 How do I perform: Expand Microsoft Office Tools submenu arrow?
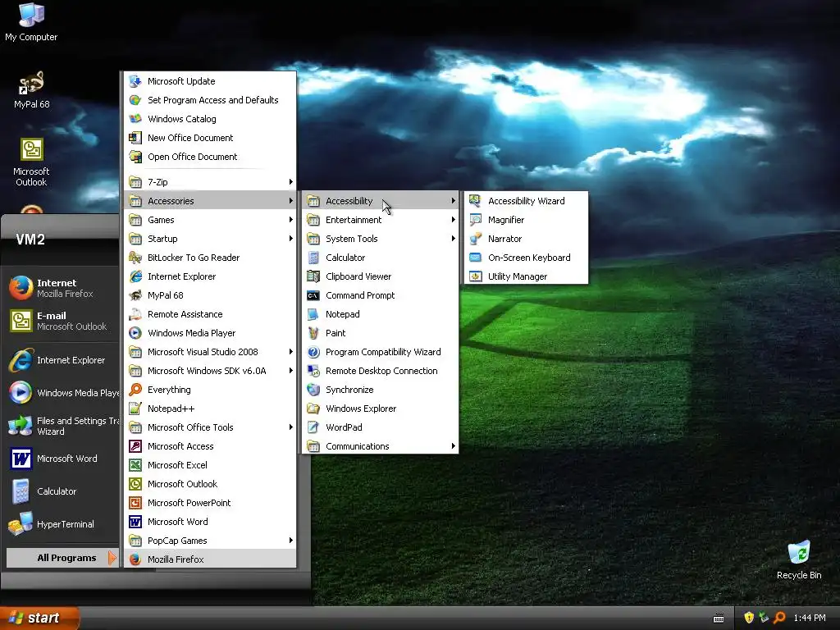click(x=290, y=427)
